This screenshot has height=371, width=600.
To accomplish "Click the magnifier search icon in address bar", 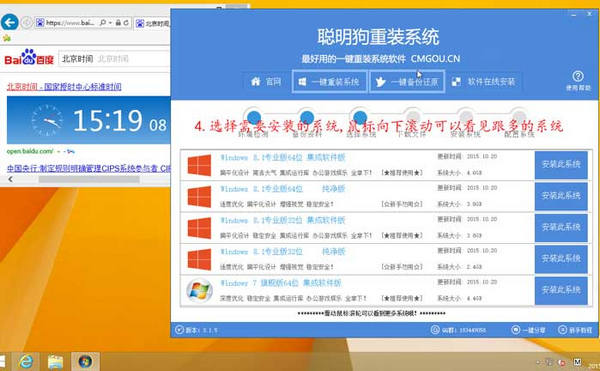I will [x=103, y=23].
